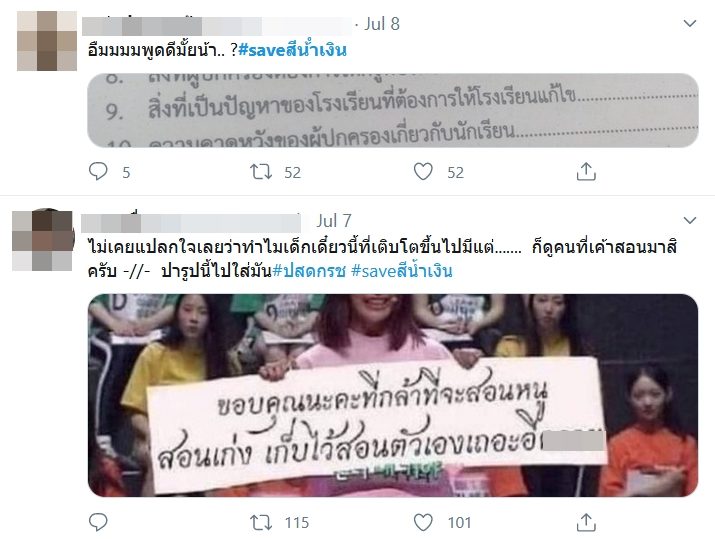Image resolution: width=715 pixels, height=539 pixels.
Task: Retweet the Jul 8 tweet
Action: 261,172
